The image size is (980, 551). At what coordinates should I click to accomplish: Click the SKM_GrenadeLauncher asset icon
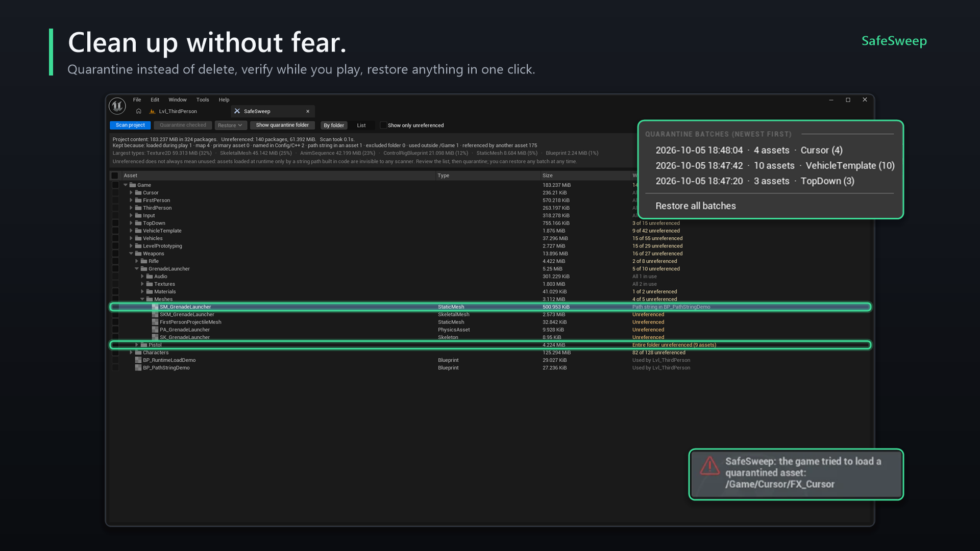coord(155,315)
